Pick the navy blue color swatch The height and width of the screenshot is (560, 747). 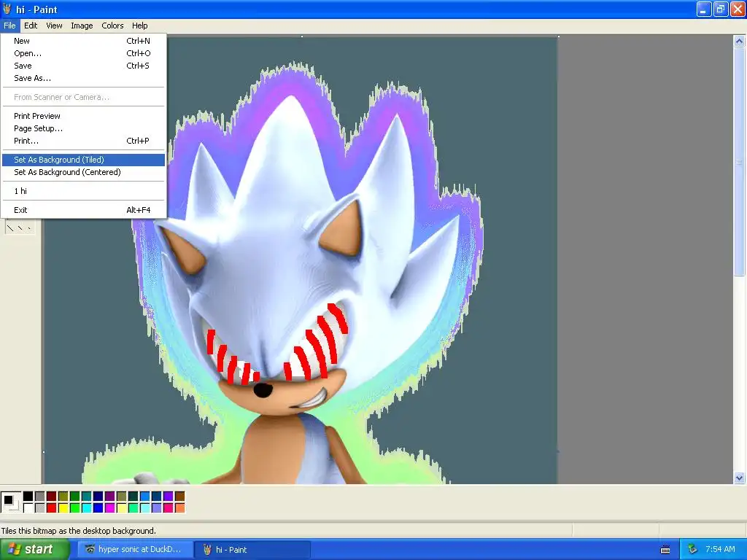[98, 496]
